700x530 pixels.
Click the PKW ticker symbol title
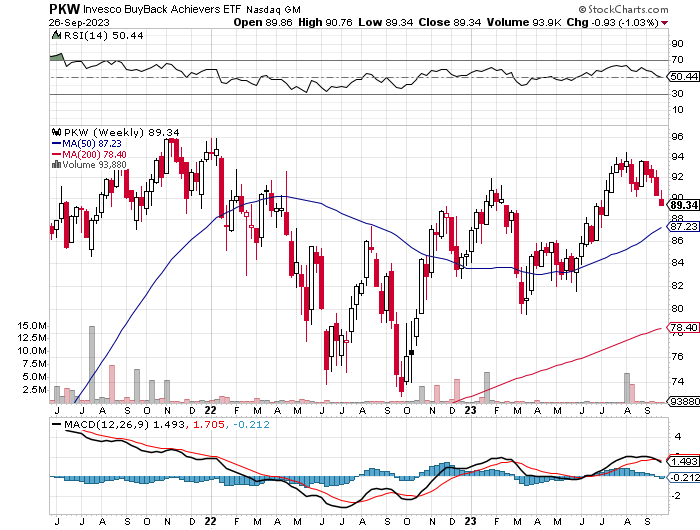[65, 8]
